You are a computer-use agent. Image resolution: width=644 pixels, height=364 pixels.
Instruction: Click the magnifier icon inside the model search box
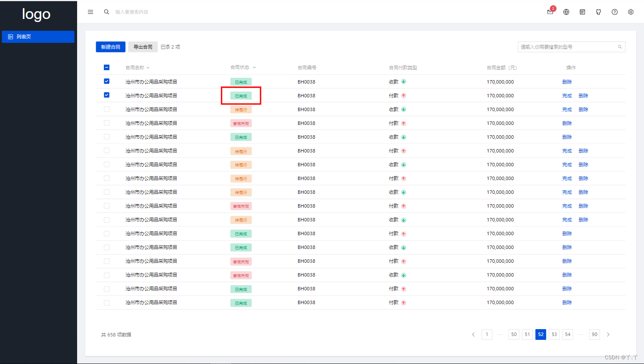[620, 47]
